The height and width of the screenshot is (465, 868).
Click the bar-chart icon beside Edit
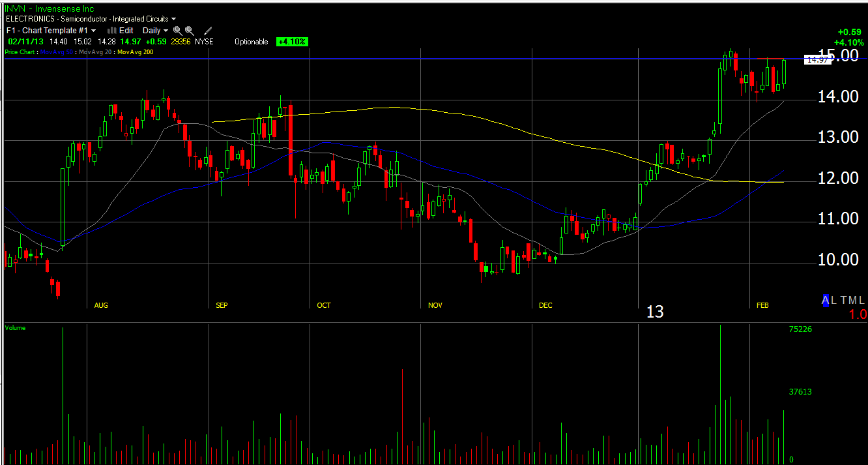111,30
